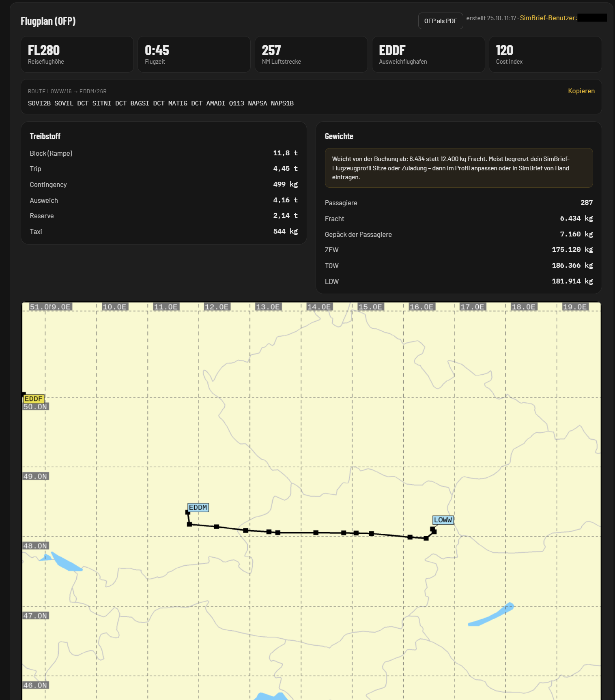Click the Treibstoff section heading
615x700 pixels.
[x=45, y=136]
